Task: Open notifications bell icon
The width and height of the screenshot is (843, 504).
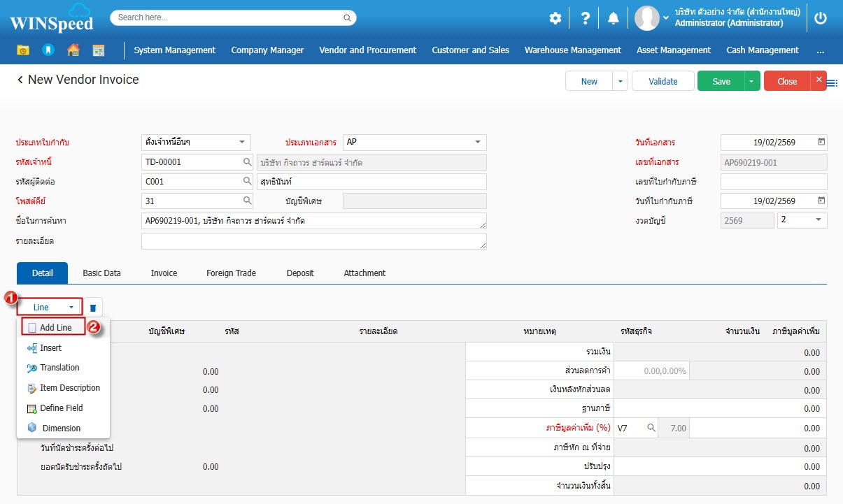Action: 613,19
